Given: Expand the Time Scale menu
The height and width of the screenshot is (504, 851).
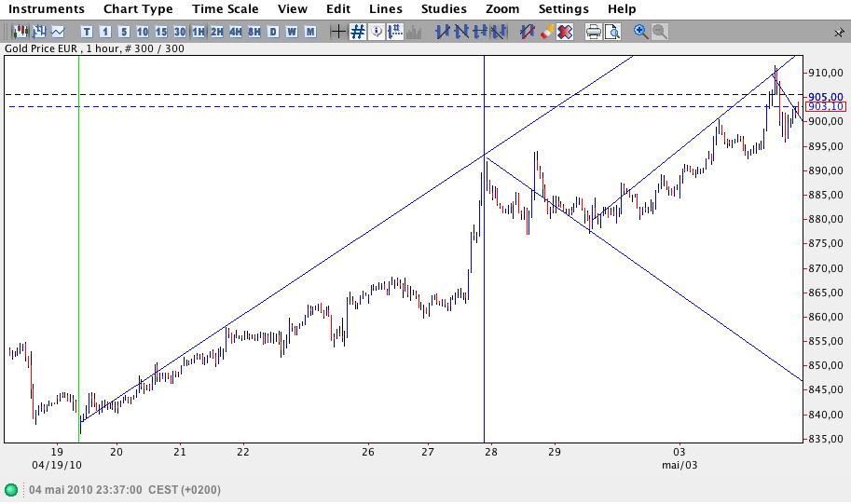Looking at the screenshot, I should coord(226,9).
